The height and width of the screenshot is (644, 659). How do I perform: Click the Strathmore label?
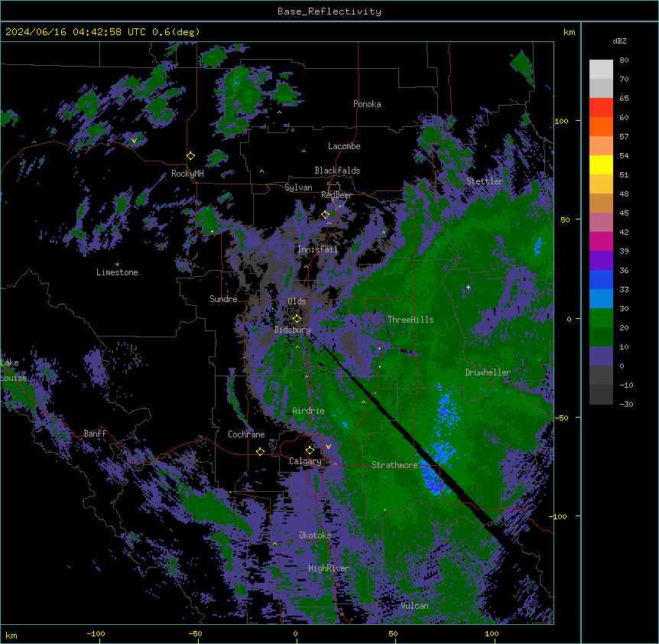[394, 465]
